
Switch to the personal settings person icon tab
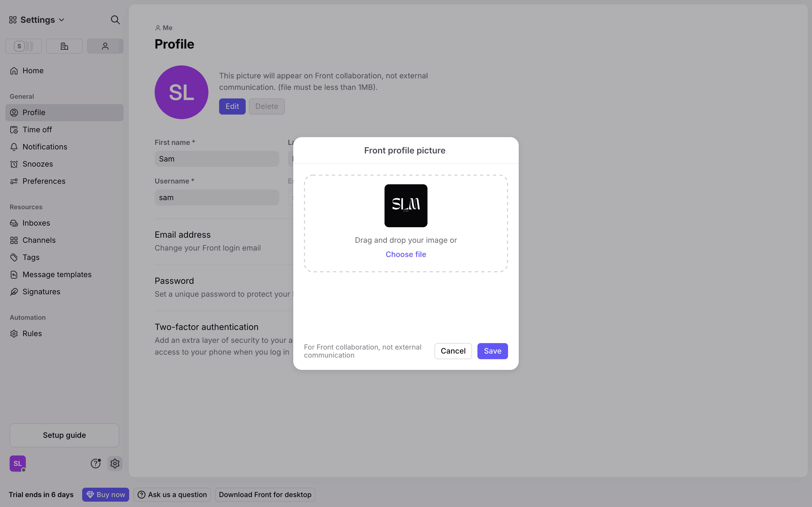pyautogui.click(x=105, y=46)
